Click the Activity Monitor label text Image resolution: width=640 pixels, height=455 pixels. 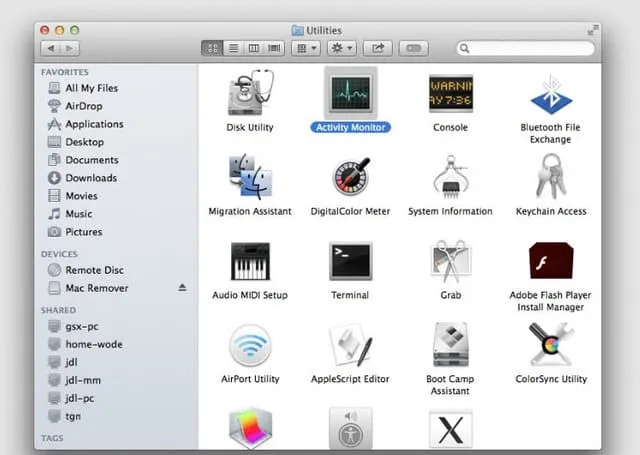(351, 128)
